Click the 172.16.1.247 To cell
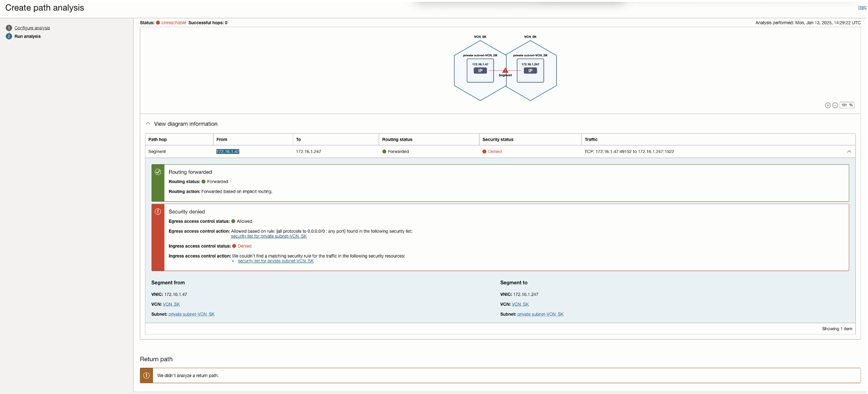The height and width of the screenshot is (394, 868). 309,152
